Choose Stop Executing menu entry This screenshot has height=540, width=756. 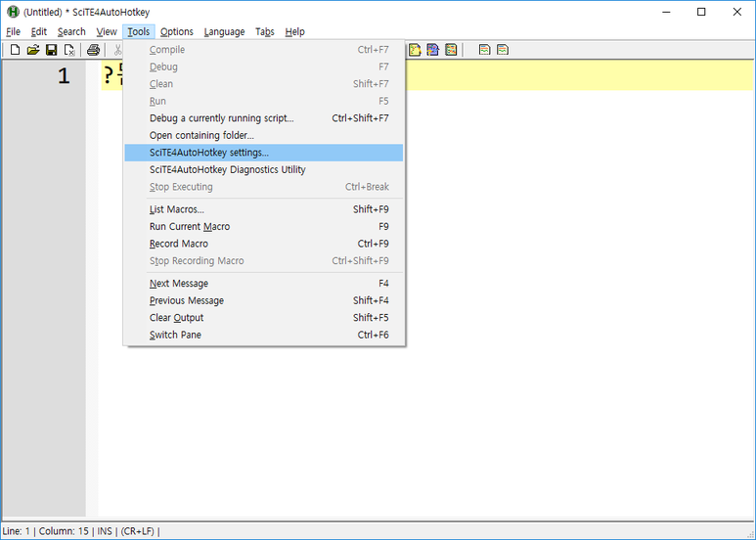tap(264, 187)
